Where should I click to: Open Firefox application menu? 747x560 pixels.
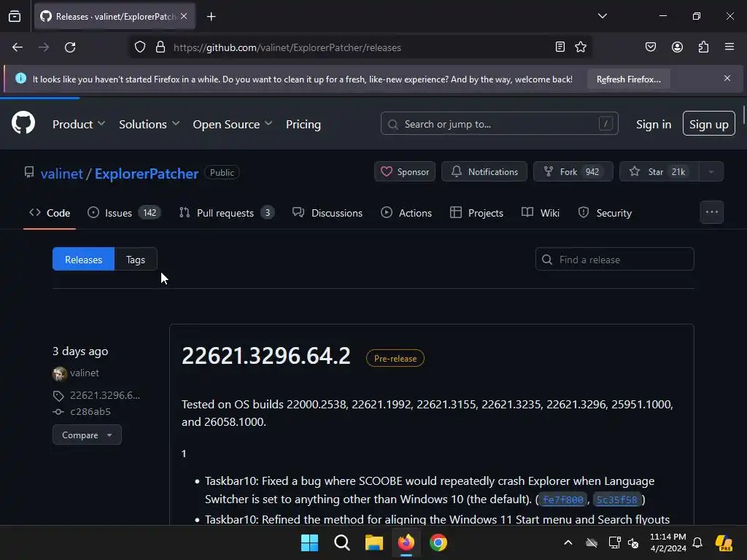tap(729, 47)
